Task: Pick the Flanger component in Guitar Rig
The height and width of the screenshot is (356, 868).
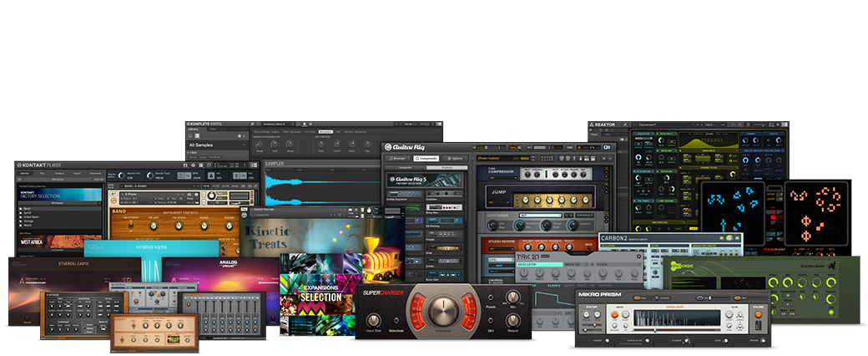Action: tap(444, 236)
